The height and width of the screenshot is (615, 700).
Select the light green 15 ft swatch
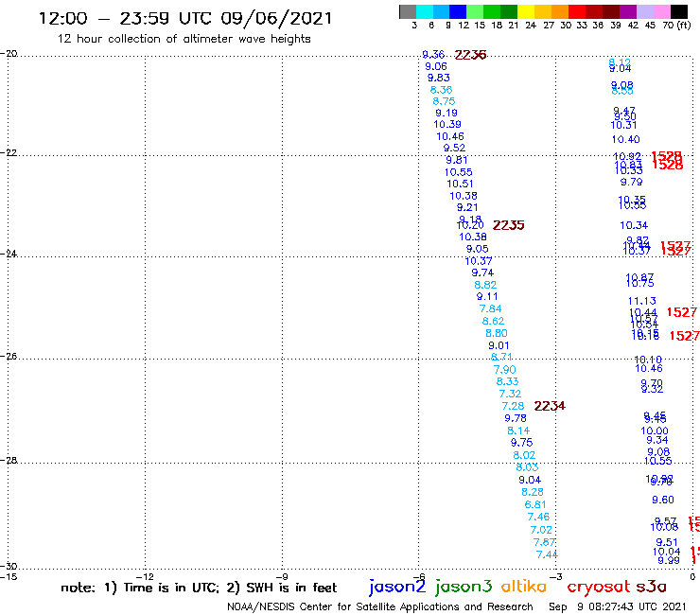point(475,11)
